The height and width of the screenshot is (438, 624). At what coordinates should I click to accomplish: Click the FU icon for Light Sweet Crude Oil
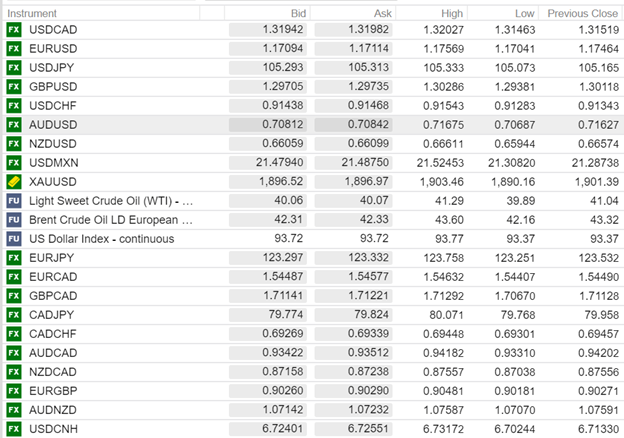tap(14, 202)
